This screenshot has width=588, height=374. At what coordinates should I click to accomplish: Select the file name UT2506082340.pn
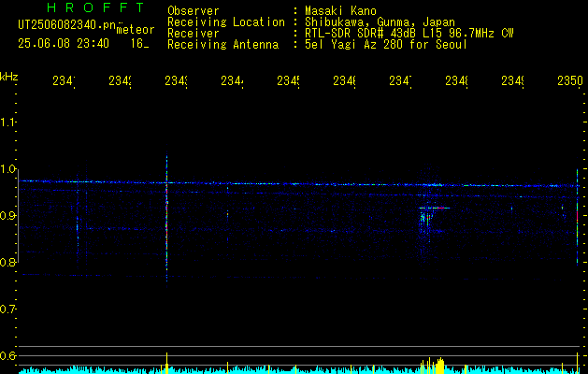point(67,24)
